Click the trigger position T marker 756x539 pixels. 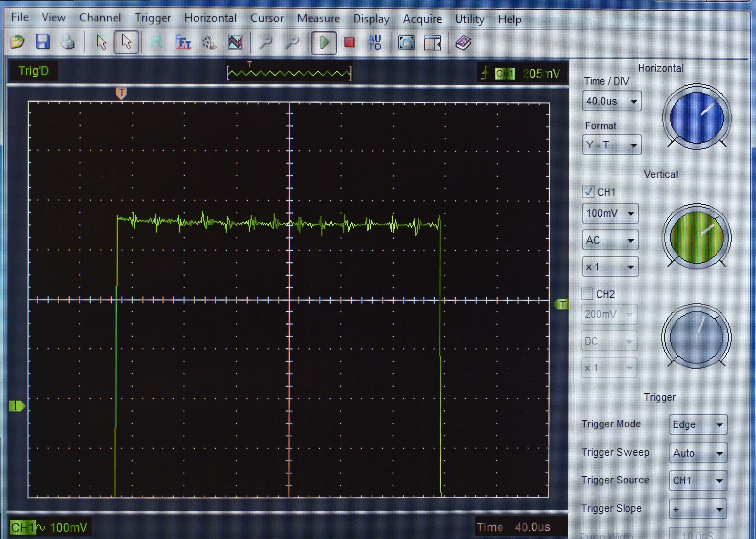(121, 93)
